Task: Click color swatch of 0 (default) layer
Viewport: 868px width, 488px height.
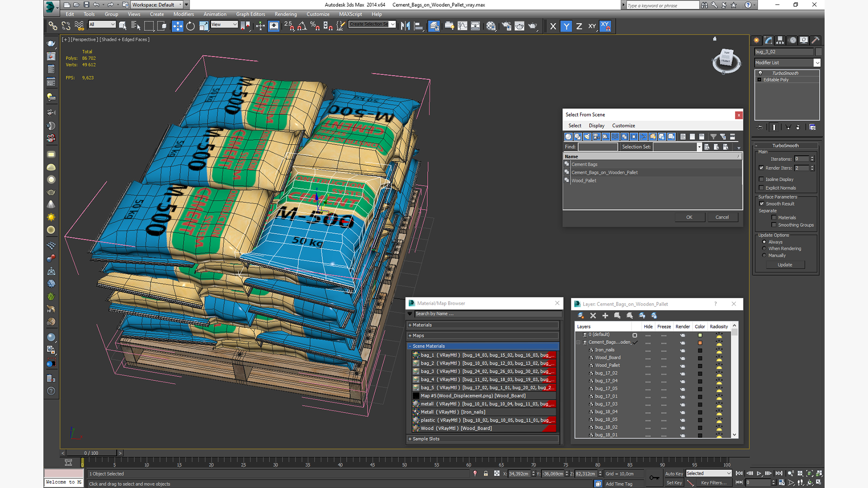Action: pyautogui.click(x=700, y=335)
